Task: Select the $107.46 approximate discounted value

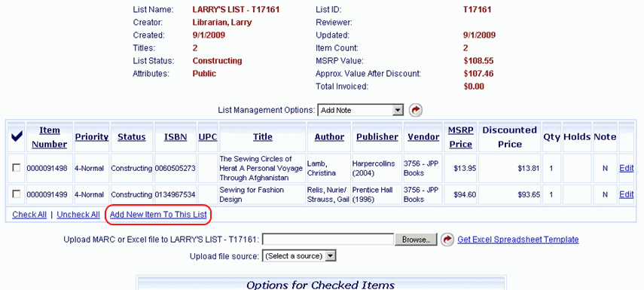Action: click(x=478, y=74)
